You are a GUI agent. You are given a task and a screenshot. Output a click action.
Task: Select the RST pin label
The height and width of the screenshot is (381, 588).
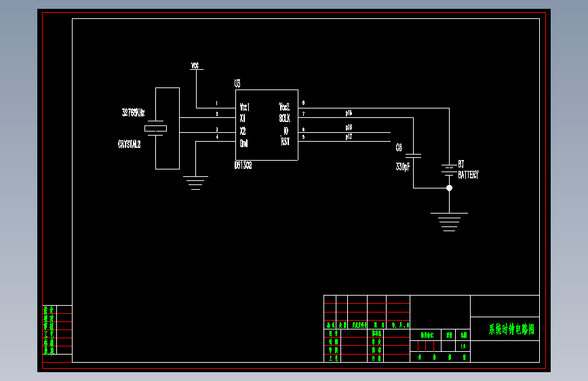[286, 142]
